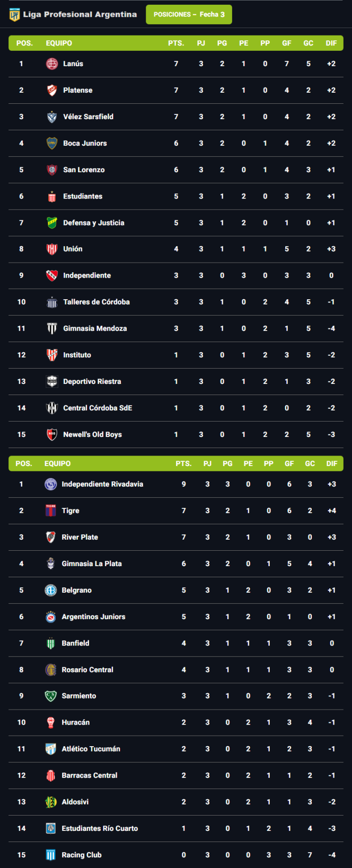Viewport: 352px width, 868px height.
Task: Open the Vélez Sarsfield team link
Action: click(x=88, y=117)
